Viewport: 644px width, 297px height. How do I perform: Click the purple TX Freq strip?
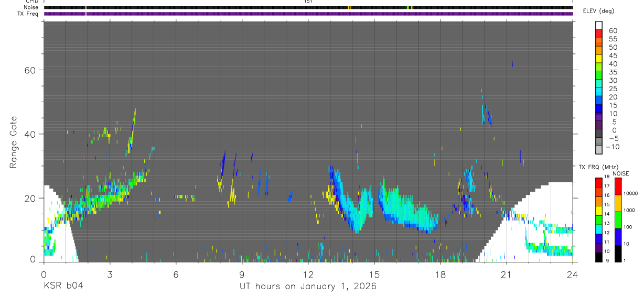coord(308,14)
